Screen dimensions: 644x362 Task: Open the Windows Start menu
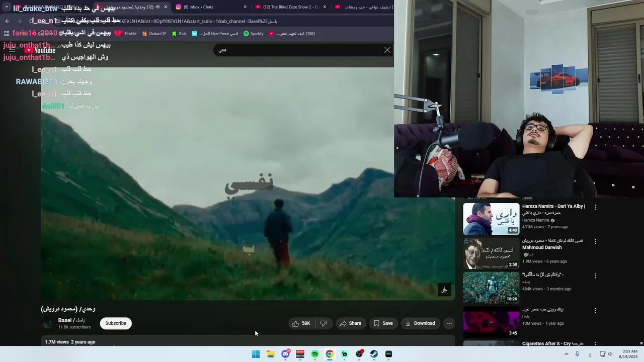click(256, 354)
